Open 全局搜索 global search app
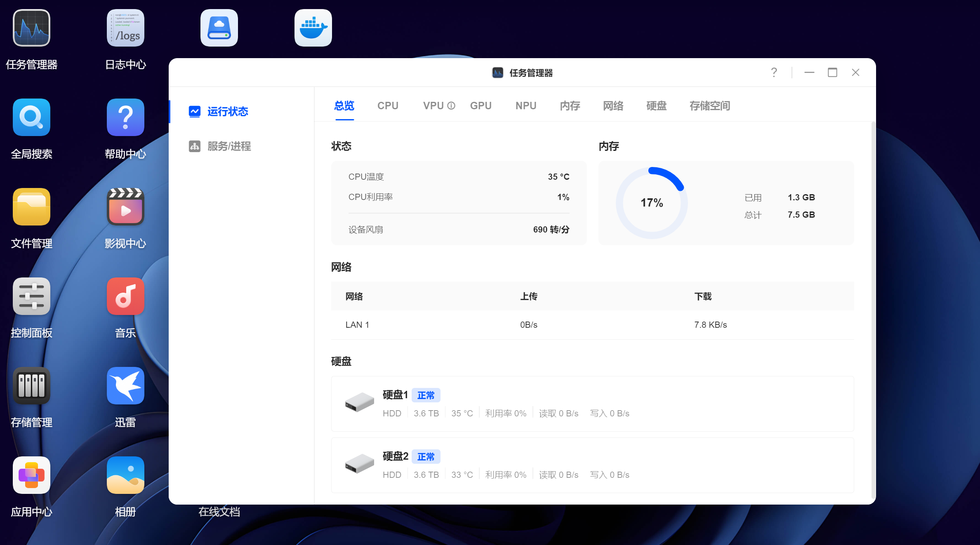Screen dimensions: 980x545 [x=31, y=117]
